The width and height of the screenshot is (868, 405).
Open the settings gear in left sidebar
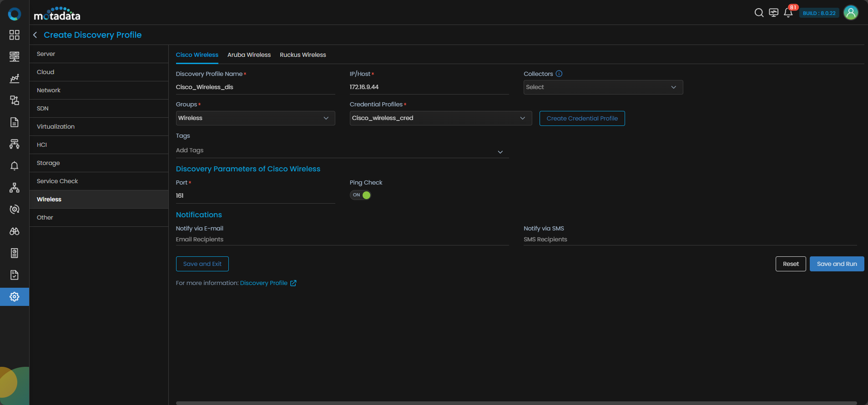coord(15,297)
